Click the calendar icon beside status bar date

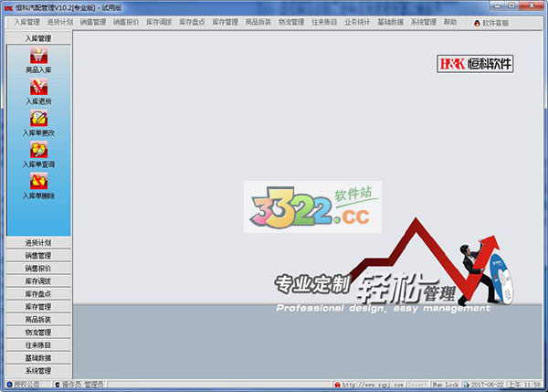466,385
